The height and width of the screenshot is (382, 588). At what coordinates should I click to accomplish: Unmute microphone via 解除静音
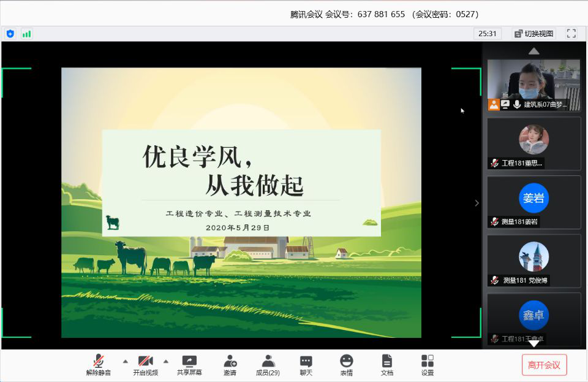pyautogui.click(x=99, y=365)
